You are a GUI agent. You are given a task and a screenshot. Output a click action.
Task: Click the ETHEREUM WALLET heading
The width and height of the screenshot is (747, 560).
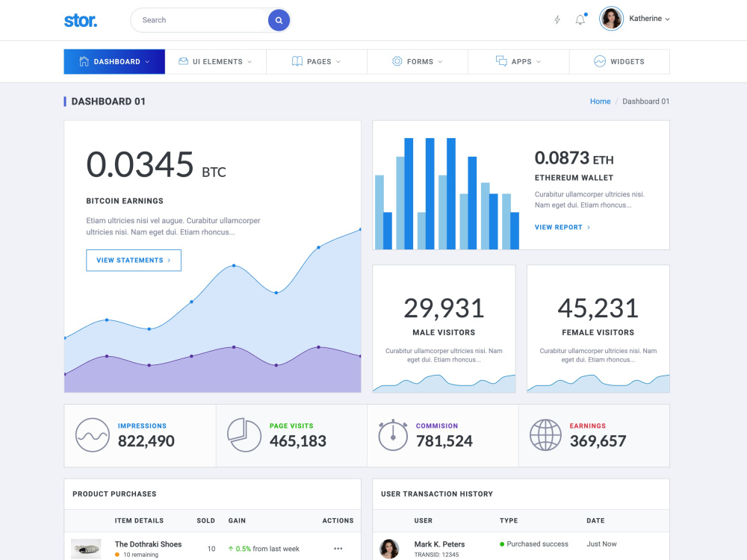574,178
